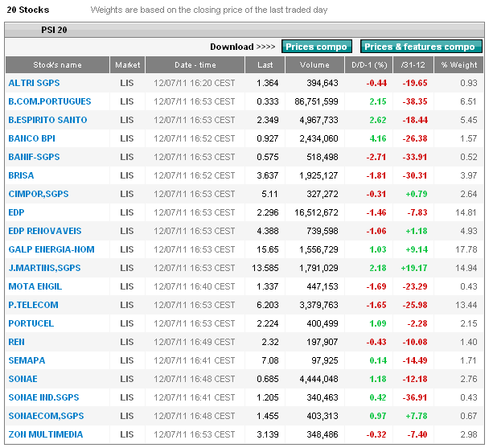Viewport: 493px width, 448px height.
Task: Select SONAECOM's +7.78 year change
Action: (417, 416)
